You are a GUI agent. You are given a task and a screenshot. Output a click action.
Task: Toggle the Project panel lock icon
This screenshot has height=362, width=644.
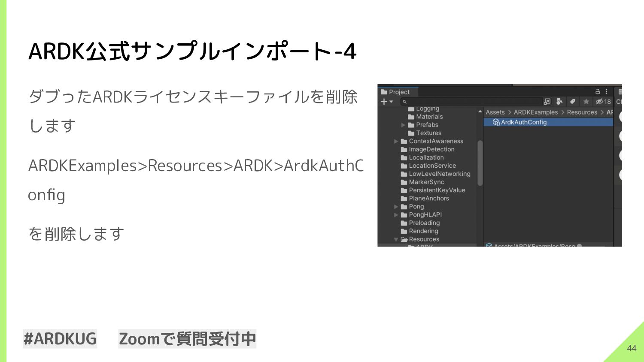click(x=597, y=91)
